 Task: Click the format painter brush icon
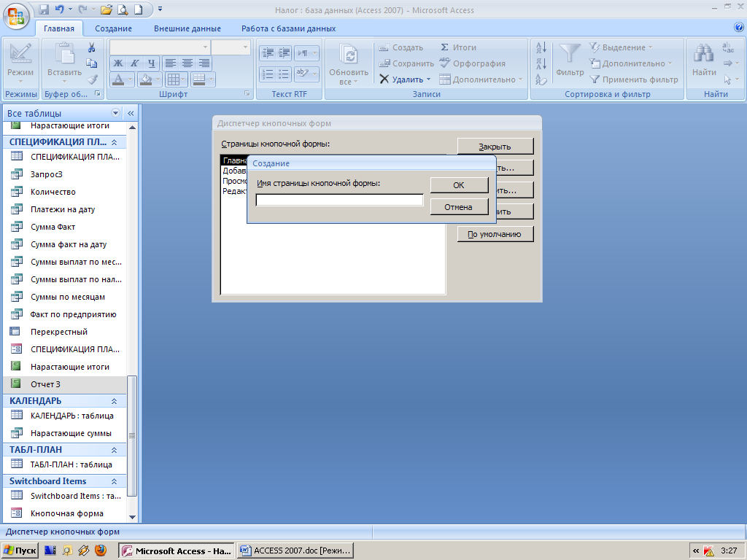pos(92,79)
